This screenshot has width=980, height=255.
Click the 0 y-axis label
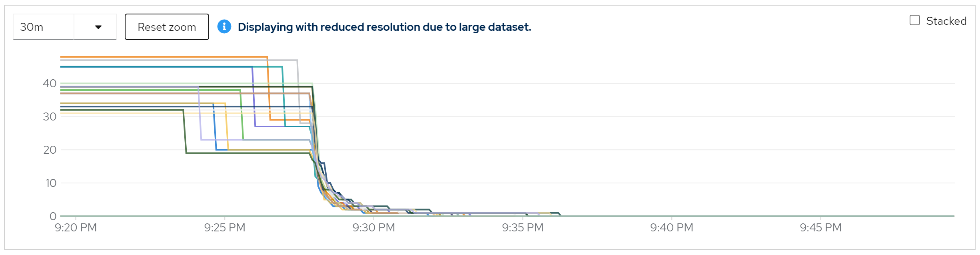point(53,217)
